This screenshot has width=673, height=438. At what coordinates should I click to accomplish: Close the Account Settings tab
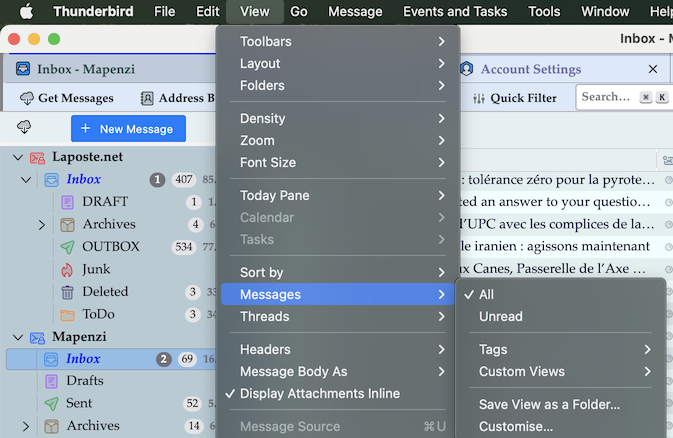653,69
